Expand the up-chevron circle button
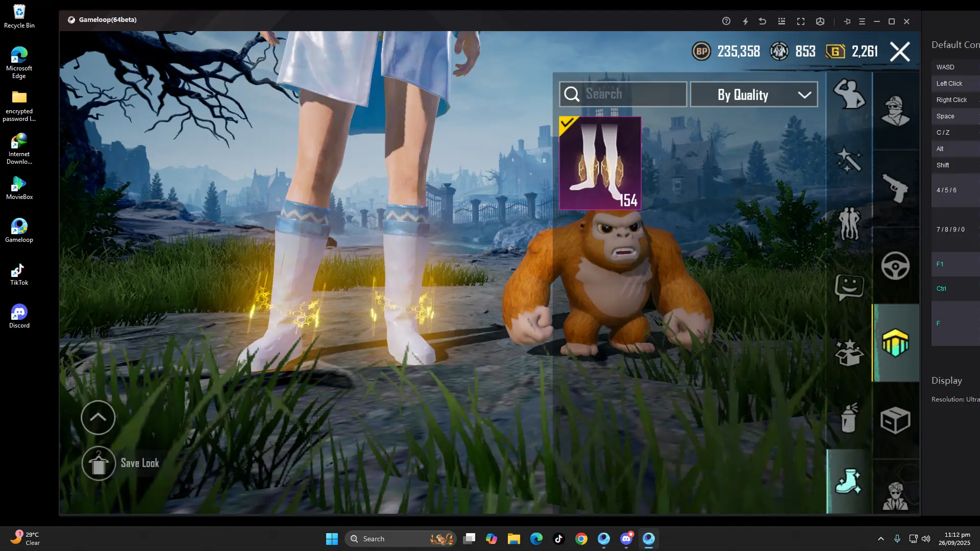Screen dimensions: 980x551 pos(98,417)
